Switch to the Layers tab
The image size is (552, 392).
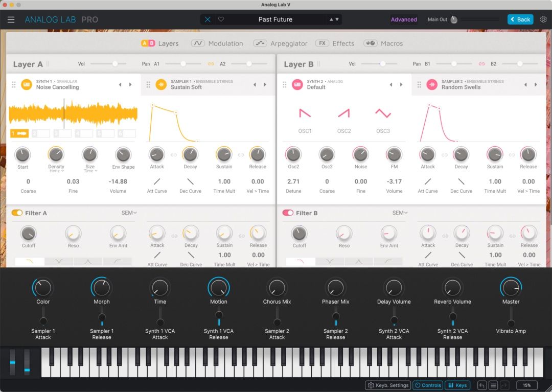tap(159, 43)
